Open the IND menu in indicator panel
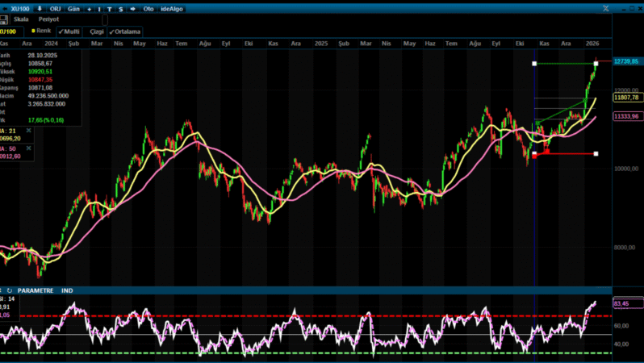Viewport: 644px width, 363px height. click(67, 290)
